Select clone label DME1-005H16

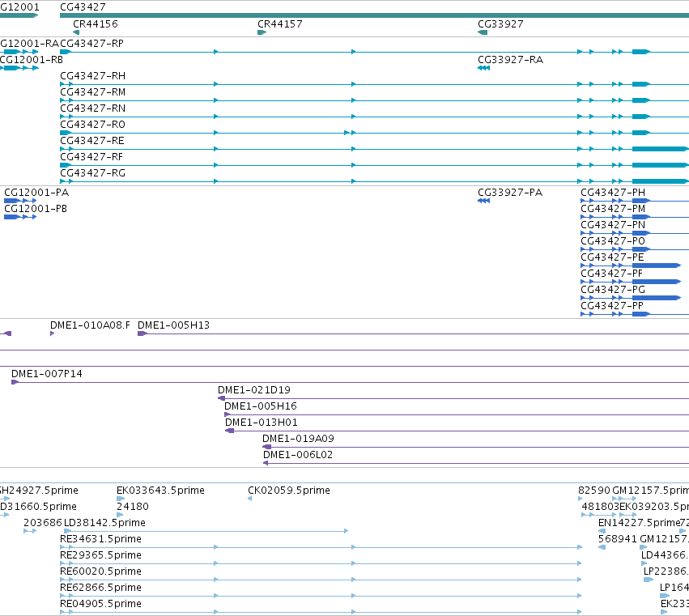tap(261, 407)
